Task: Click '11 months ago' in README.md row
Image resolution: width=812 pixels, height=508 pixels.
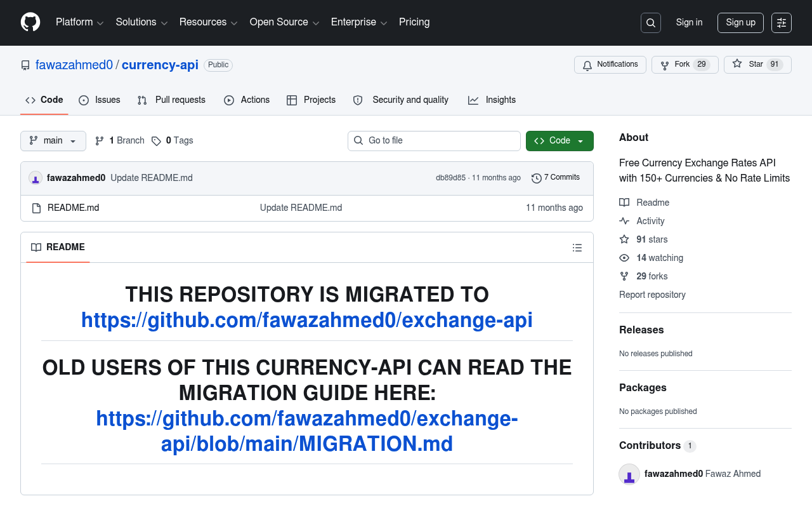Action: pyautogui.click(x=554, y=208)
